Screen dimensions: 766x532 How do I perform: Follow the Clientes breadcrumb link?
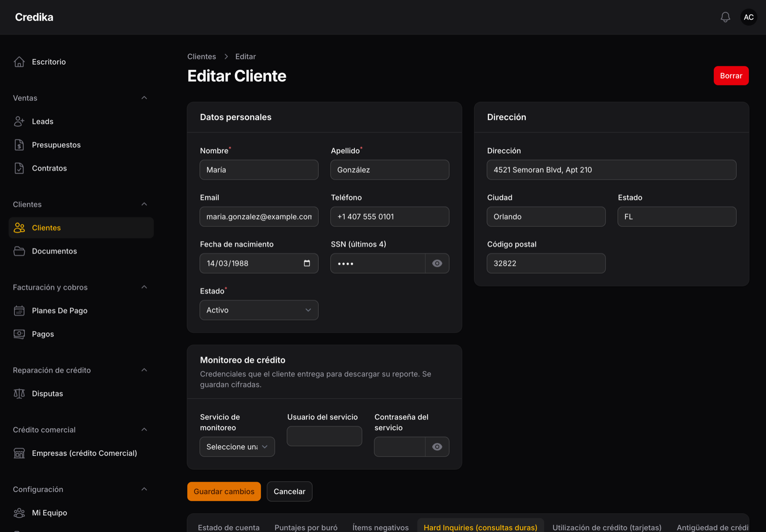pyautogui.click(x=202, y=57)
